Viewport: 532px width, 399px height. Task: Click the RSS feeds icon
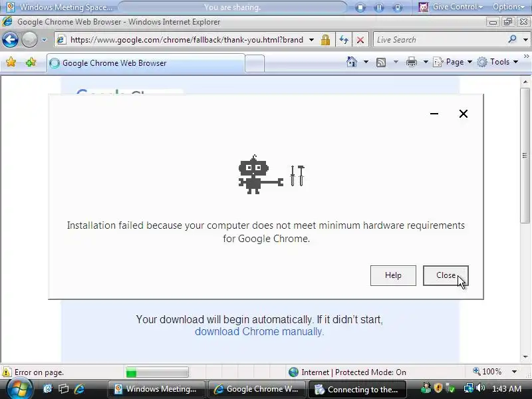tap(381, 62)
